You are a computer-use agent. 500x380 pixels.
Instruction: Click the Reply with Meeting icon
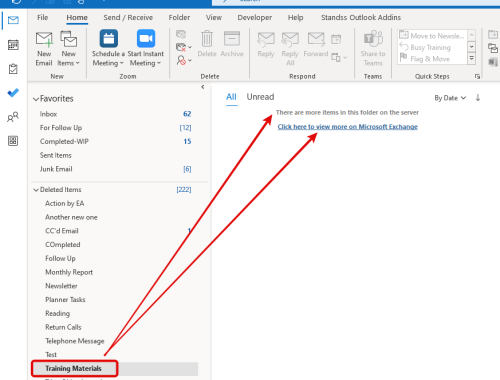[336, 39]
